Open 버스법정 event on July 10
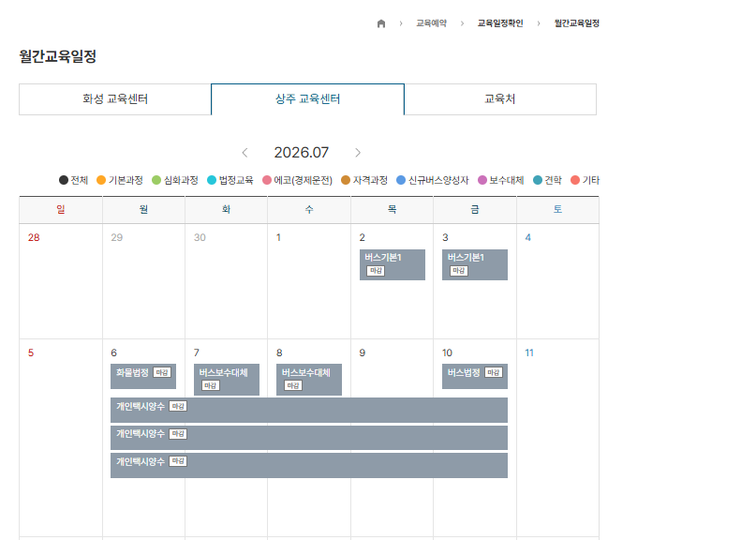 (475, 376)
